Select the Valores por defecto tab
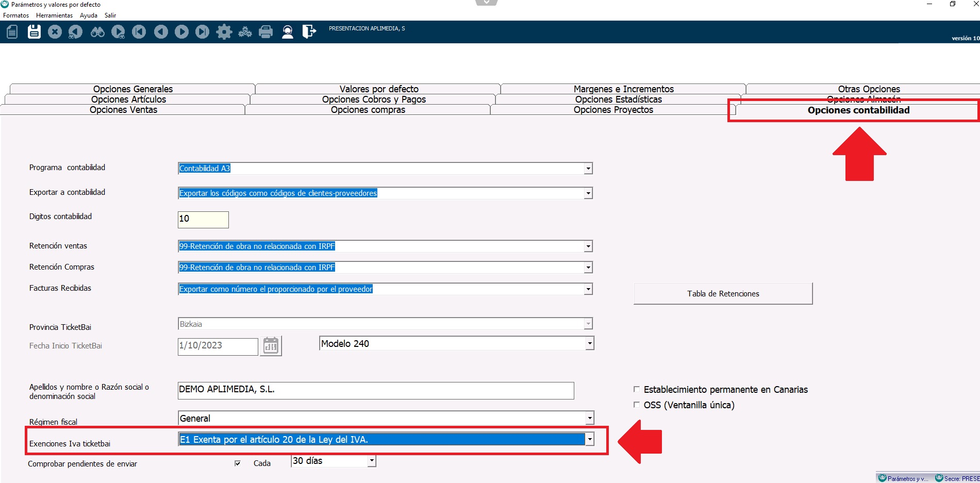This screenshot has width=980, height=483. [378, 89]
